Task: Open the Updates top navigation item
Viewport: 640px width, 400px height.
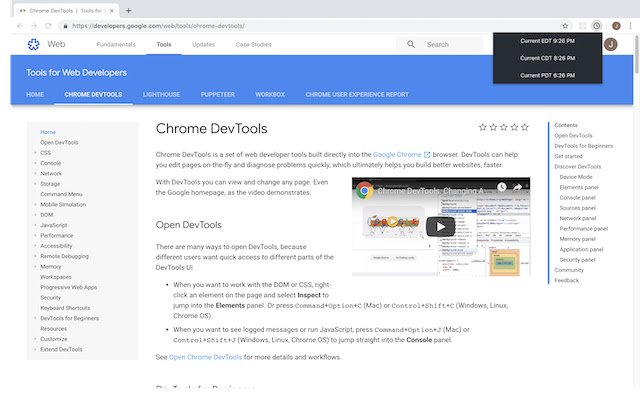Action: click(203, 44)
